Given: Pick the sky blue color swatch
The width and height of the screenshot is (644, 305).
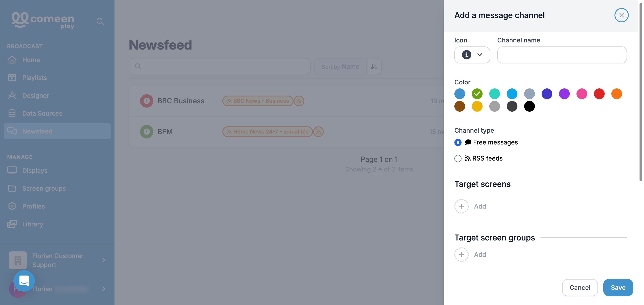Looking at the screenshot, I should 512,94.
